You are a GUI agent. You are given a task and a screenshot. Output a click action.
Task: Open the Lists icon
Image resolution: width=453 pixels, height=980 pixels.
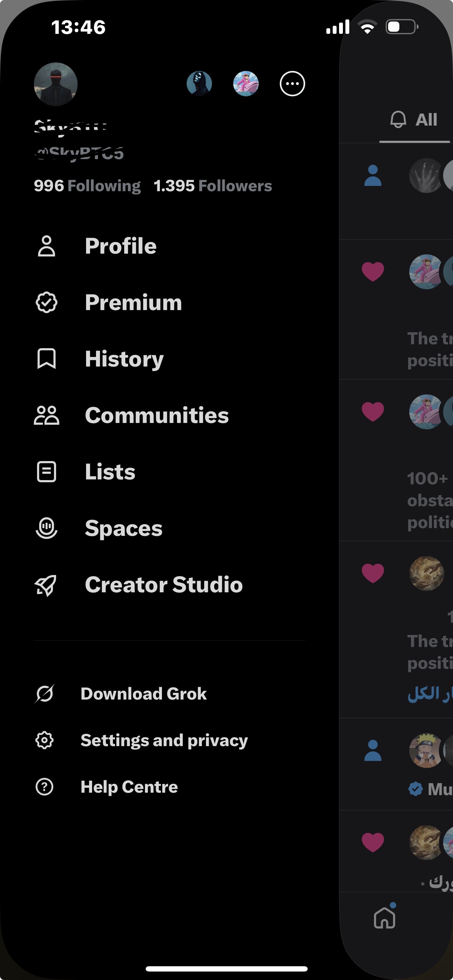47,472
